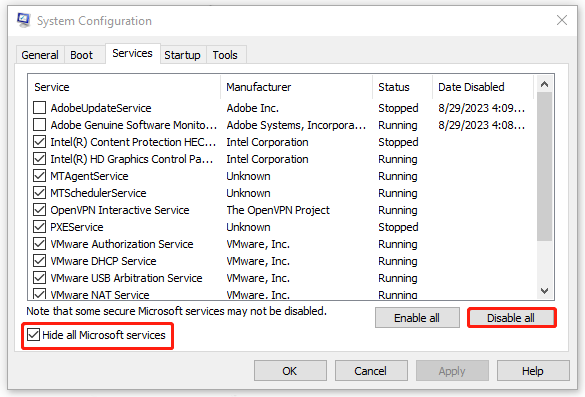The image size is (585, 397).
Task: Close the System Configuration window
Action: pos(562,20)
